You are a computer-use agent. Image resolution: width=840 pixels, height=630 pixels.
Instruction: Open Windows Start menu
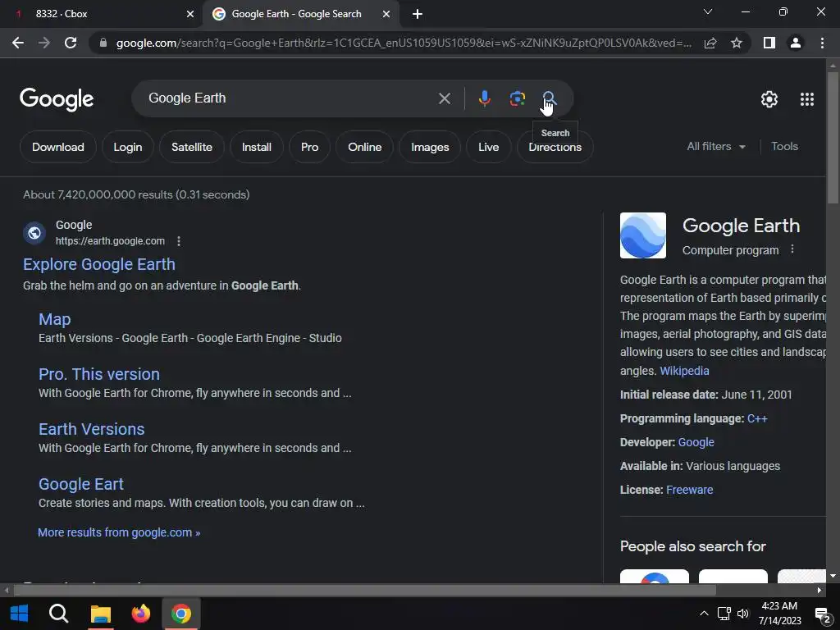20,614
